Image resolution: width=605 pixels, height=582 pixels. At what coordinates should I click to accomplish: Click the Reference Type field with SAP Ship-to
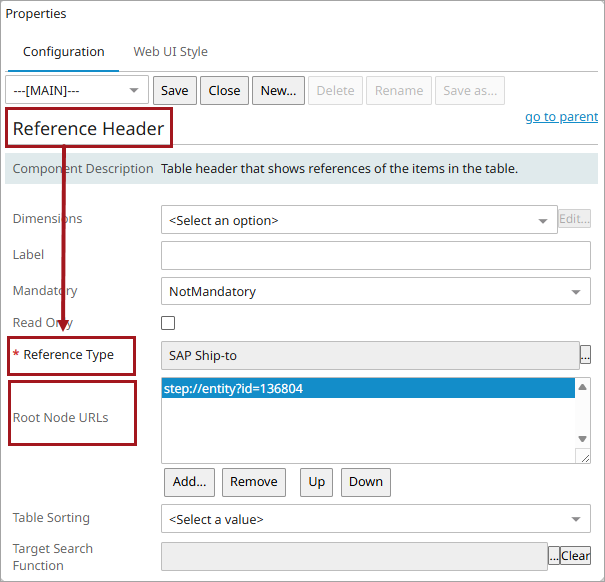[370, 355]
